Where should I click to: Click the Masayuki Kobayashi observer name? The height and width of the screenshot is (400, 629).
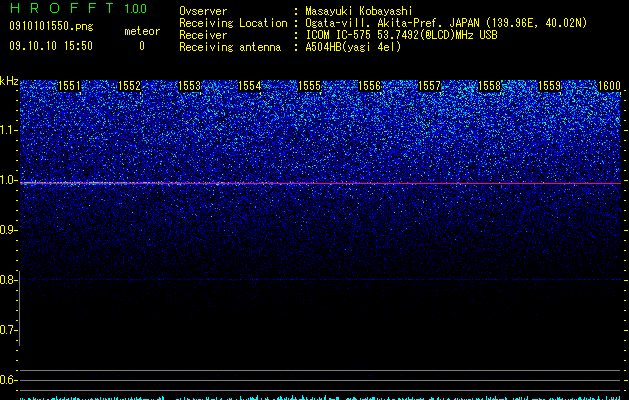pos(359,11)
